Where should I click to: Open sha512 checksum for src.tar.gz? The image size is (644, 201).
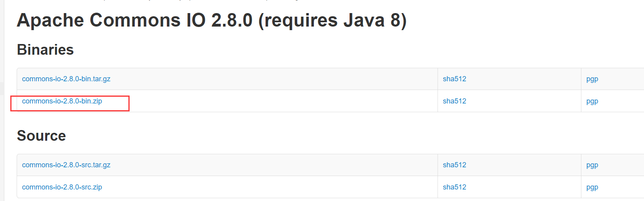(x=455, y=165)
